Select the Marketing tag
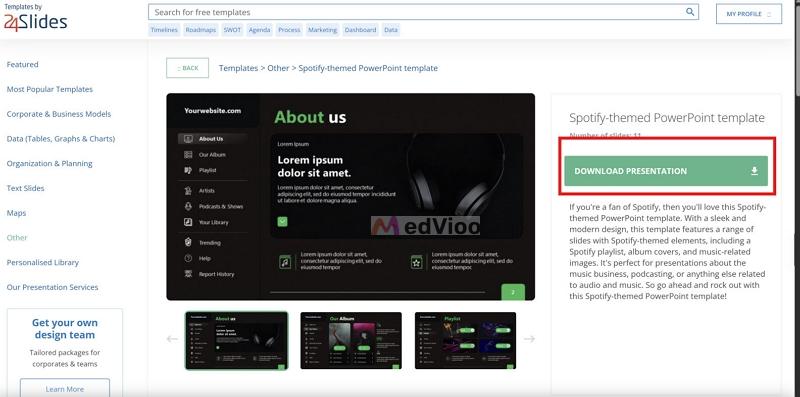 (x=322, y=30)
